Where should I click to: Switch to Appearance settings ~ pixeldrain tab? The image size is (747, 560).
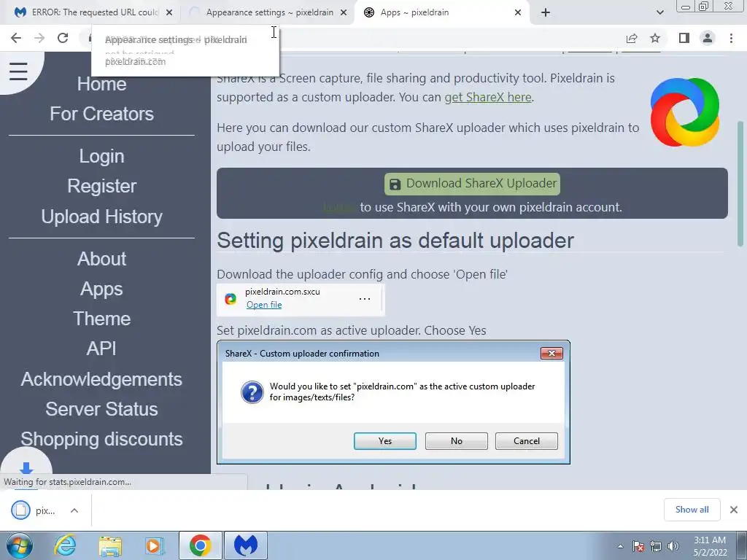point(268,12)
